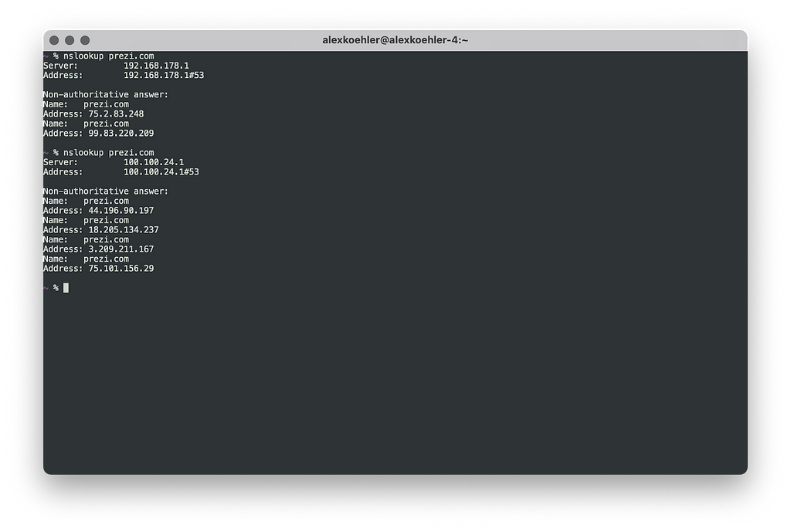Viewport: 791px width, 532px height.
Task: Click the prezi.com name above 99.83.220.209
Action: (x=106, y=124)
